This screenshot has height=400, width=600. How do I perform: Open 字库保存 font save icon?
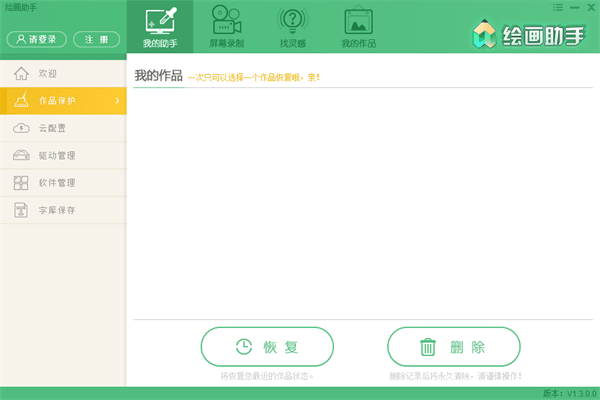tap(21, 210)
